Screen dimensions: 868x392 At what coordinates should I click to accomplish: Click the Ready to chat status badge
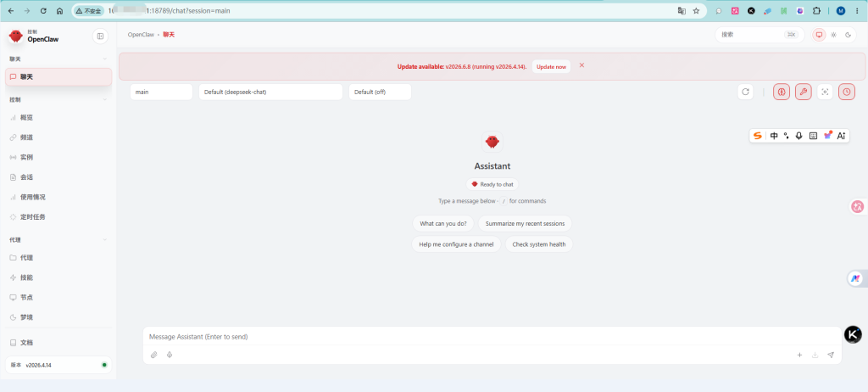coord(492,184)
